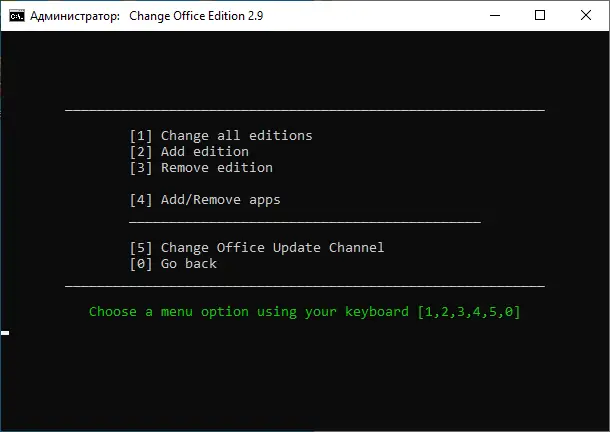
Task: Click the top separator line above the menu
Action: (x=305, y=109)
